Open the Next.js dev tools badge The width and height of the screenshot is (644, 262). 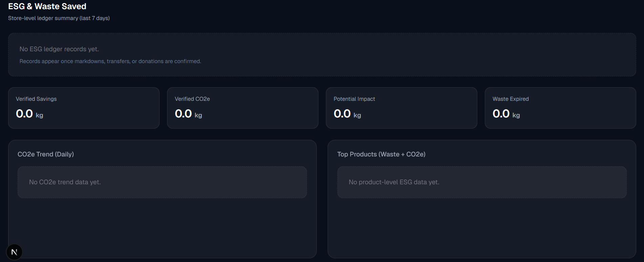point(14,252)
